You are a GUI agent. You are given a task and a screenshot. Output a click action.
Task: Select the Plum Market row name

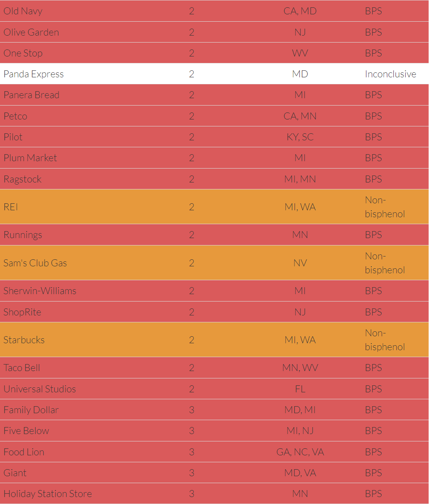tap(30, 158)
